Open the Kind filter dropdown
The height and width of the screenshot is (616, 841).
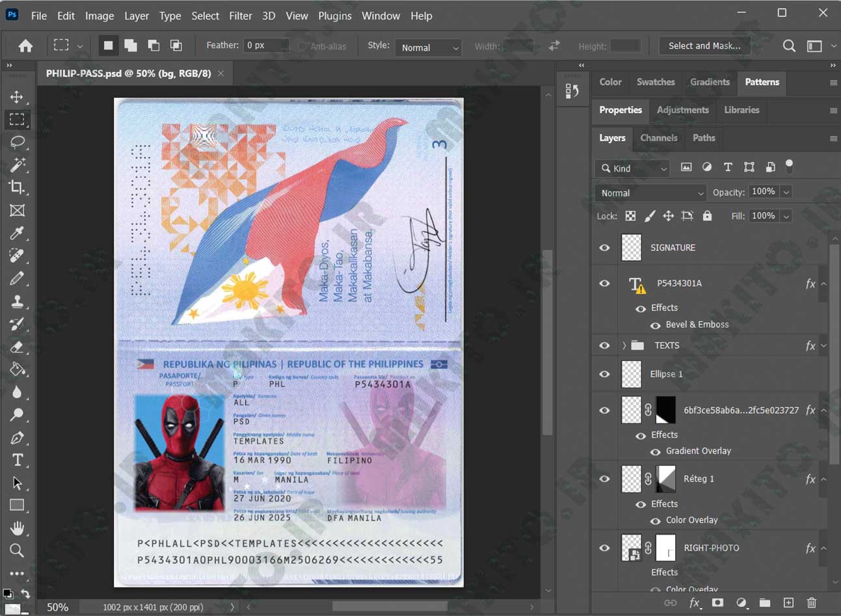pos(632,168)
